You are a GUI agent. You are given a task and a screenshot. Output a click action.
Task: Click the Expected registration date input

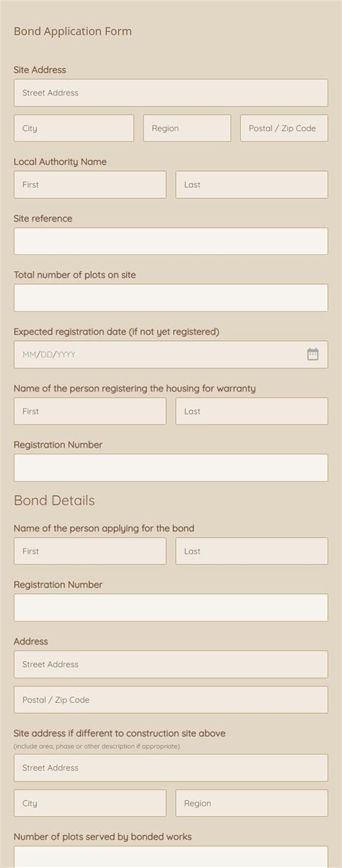(x=170, y=355)
